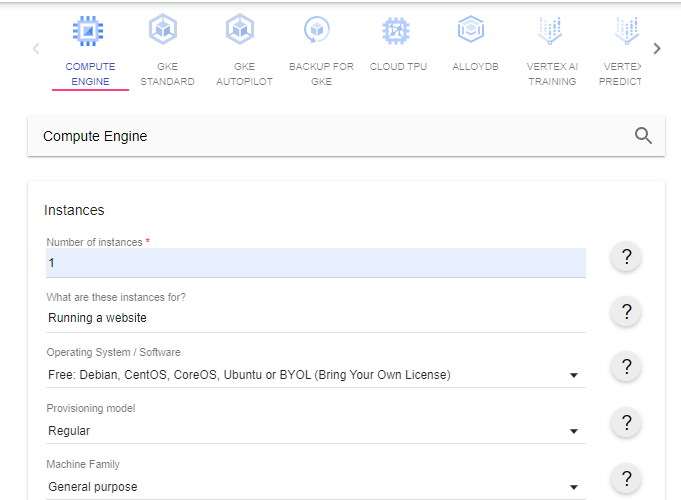Image resolution: width=681 pixels, height=500 pixels.
Task: Click the 'Regular' provisioning value
Action: click(x=69, y=431)
